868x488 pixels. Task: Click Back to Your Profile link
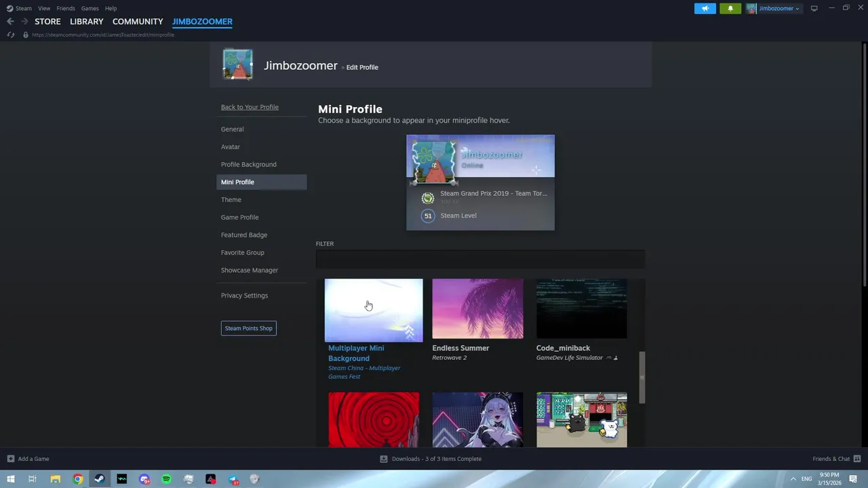click(250, 107)
